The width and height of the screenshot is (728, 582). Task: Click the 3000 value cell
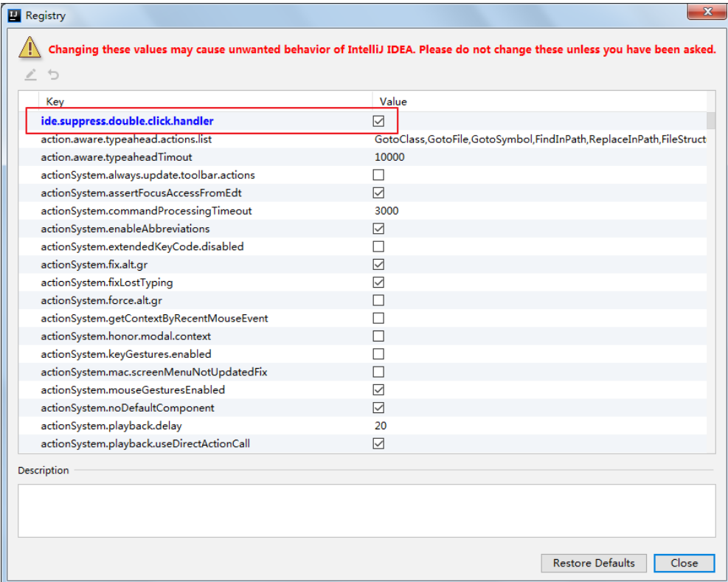[386, 211]
